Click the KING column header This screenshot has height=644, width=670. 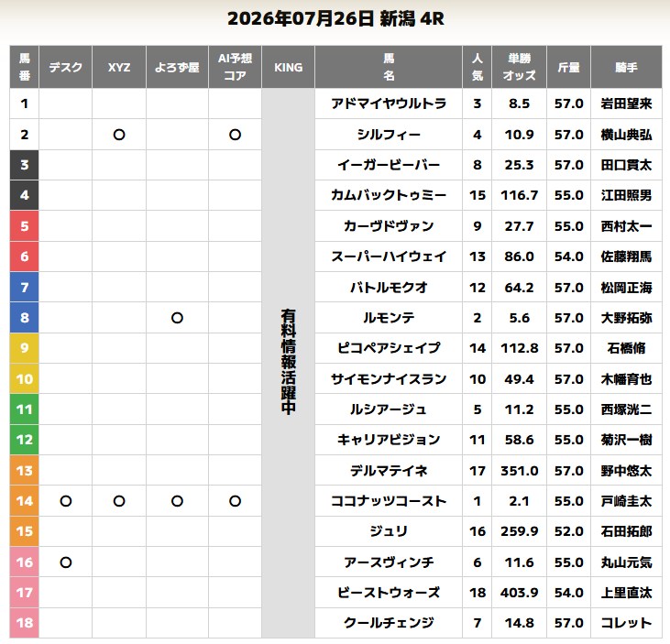click(x=289, y=67)
